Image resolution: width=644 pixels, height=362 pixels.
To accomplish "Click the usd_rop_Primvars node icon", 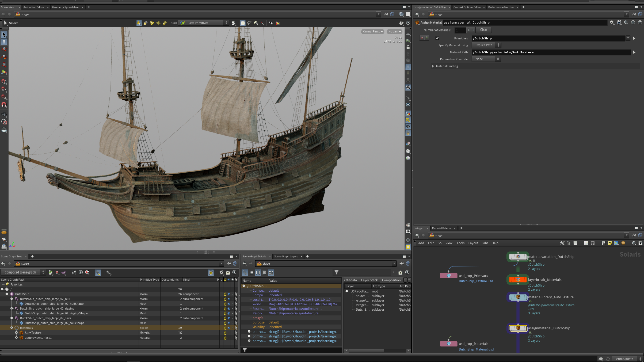I will pyautogui.click(x=448, y=276).
